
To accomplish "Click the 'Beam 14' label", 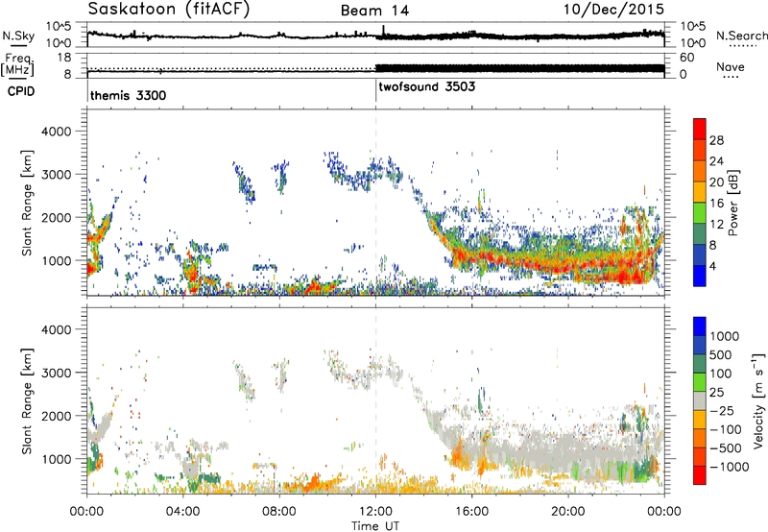I will tap(374, 11).
